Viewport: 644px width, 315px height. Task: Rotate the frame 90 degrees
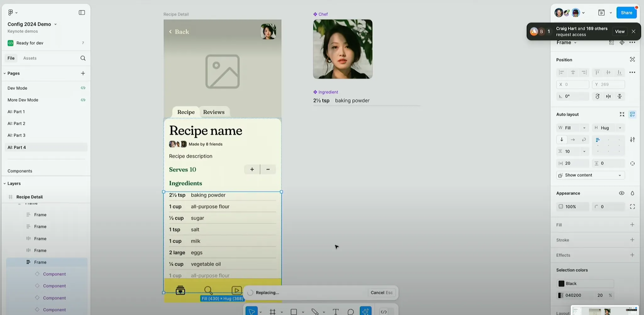(x=597, y=97)
